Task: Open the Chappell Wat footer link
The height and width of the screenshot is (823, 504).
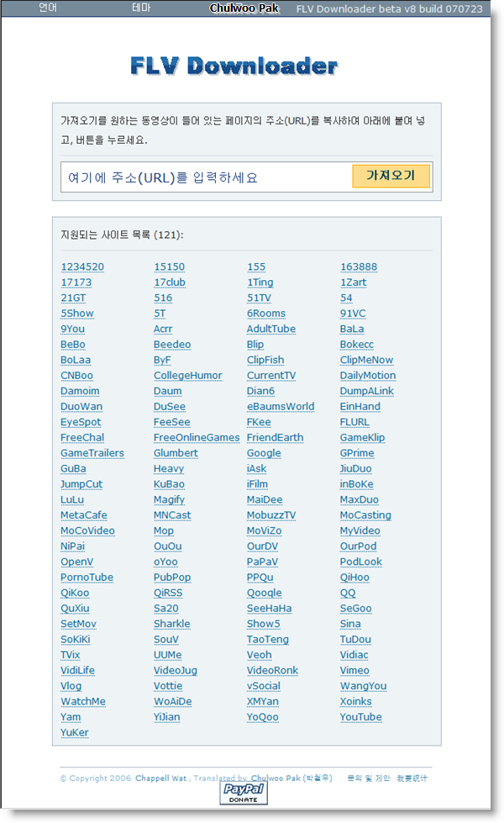Action: pos(161,778)
